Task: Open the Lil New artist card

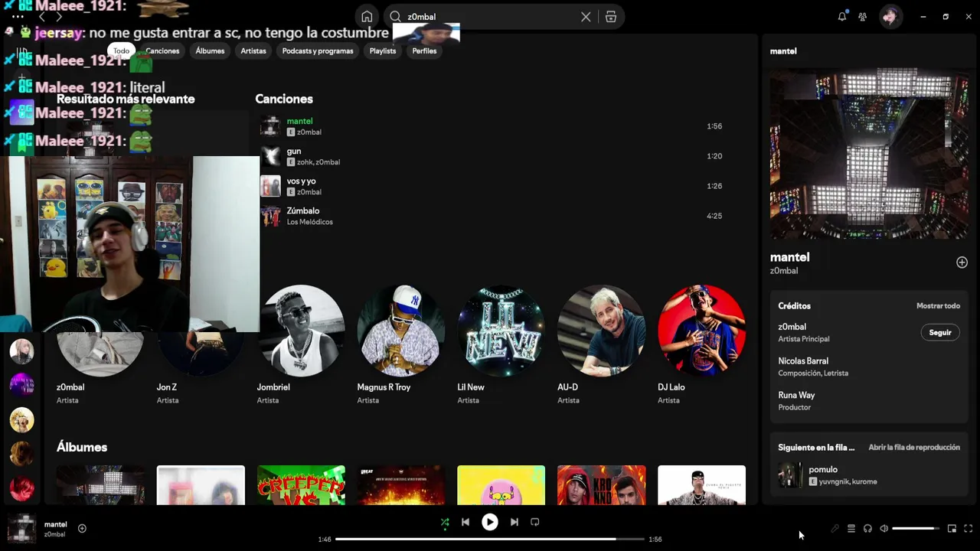Action: pyautogui.click(x=501, y=344)
